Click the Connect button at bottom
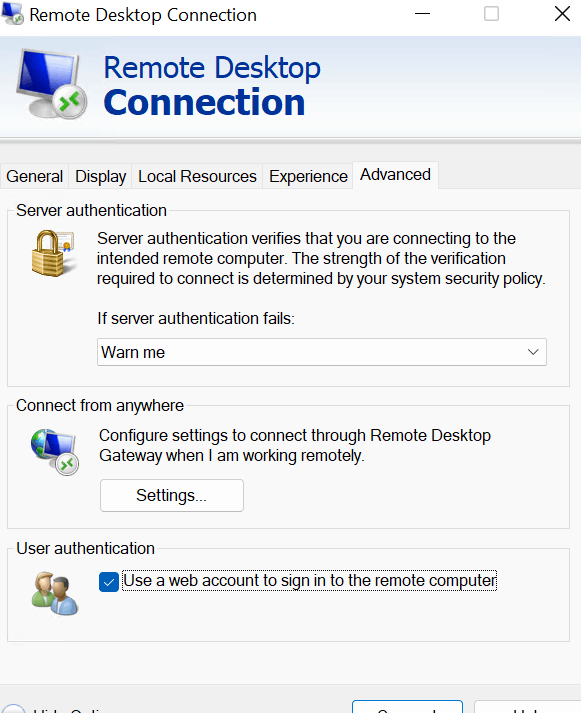 (x=407, y=707)
